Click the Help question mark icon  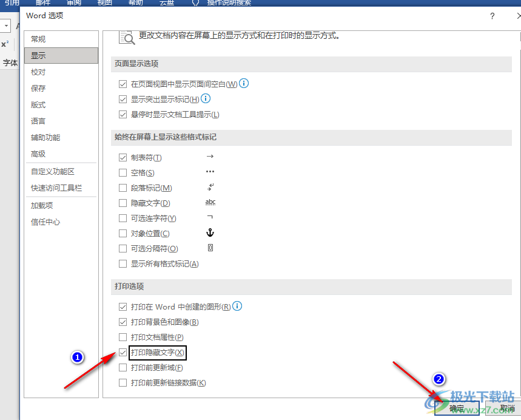(492, 16)
